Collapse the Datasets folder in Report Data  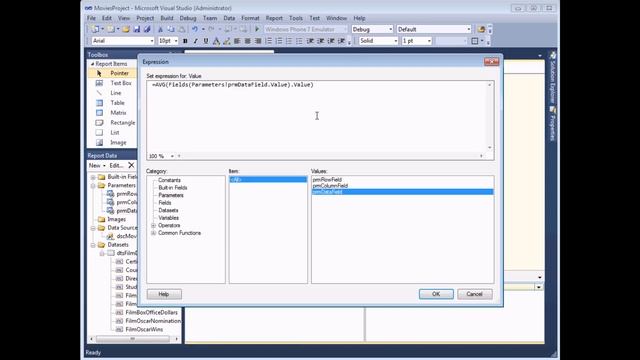93,245
